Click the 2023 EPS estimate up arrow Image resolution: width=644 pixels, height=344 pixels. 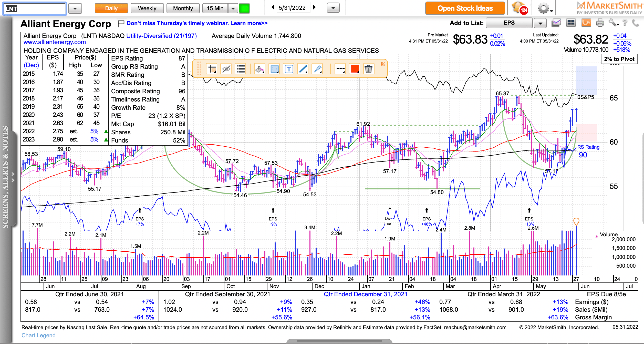106,140
